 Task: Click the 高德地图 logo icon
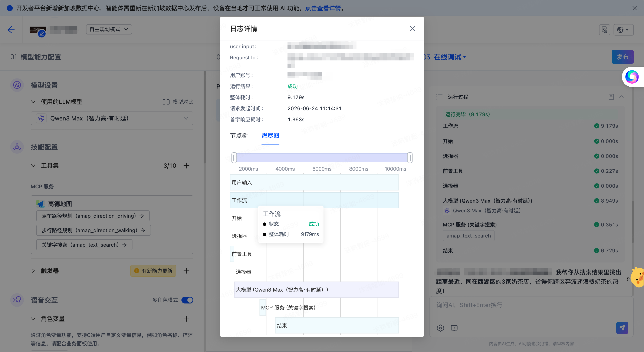[x=40, y=204]
